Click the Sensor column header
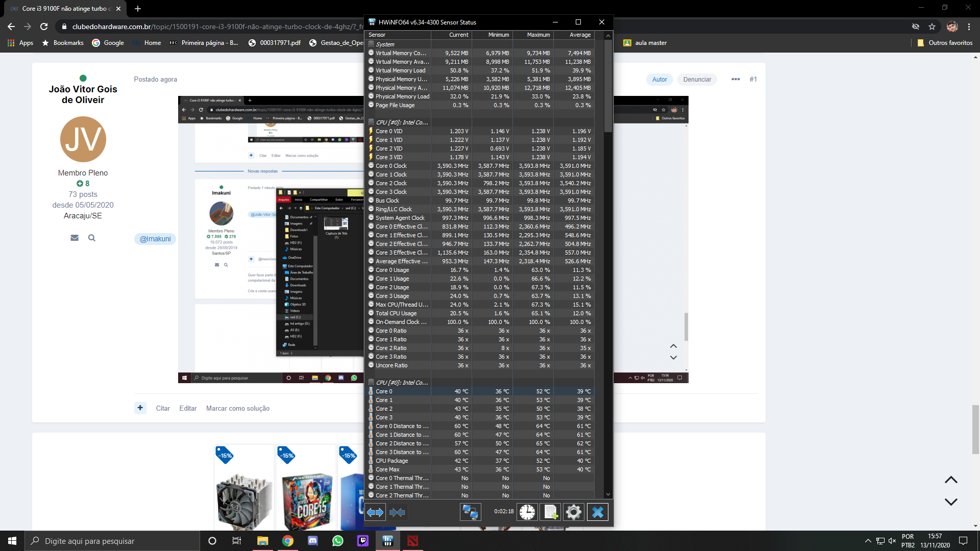980x551 pixels. (x=399, y=35)
